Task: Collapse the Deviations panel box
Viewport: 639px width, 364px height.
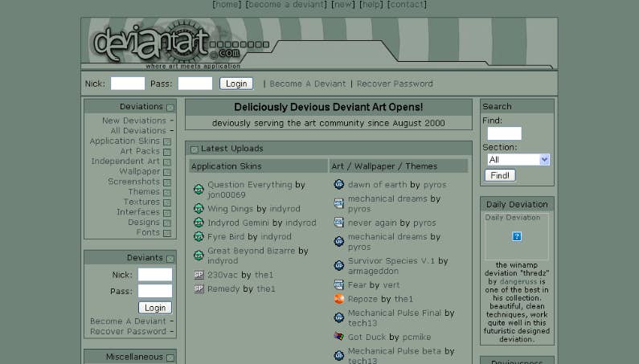Action: coord(170,108)
